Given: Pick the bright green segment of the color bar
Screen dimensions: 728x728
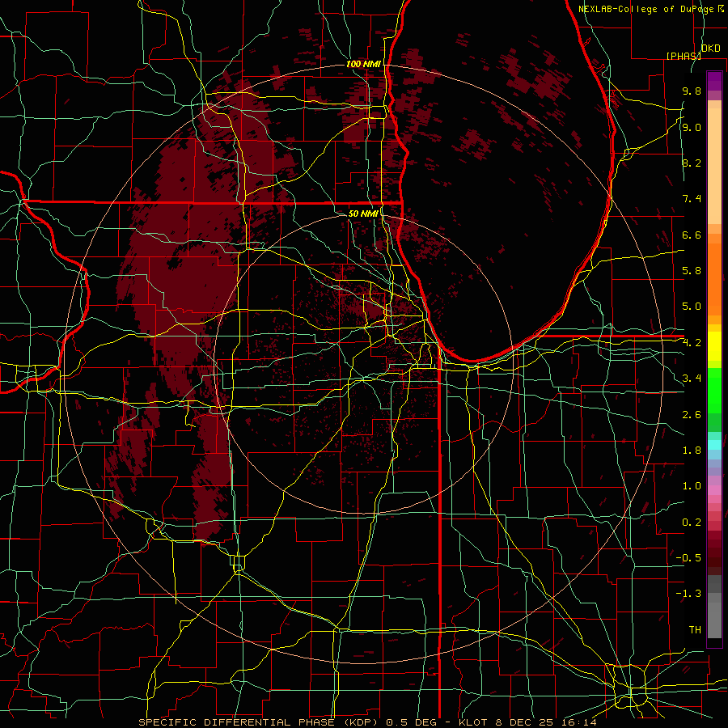Looking at the screenshot, I should (x=714, y=390).
